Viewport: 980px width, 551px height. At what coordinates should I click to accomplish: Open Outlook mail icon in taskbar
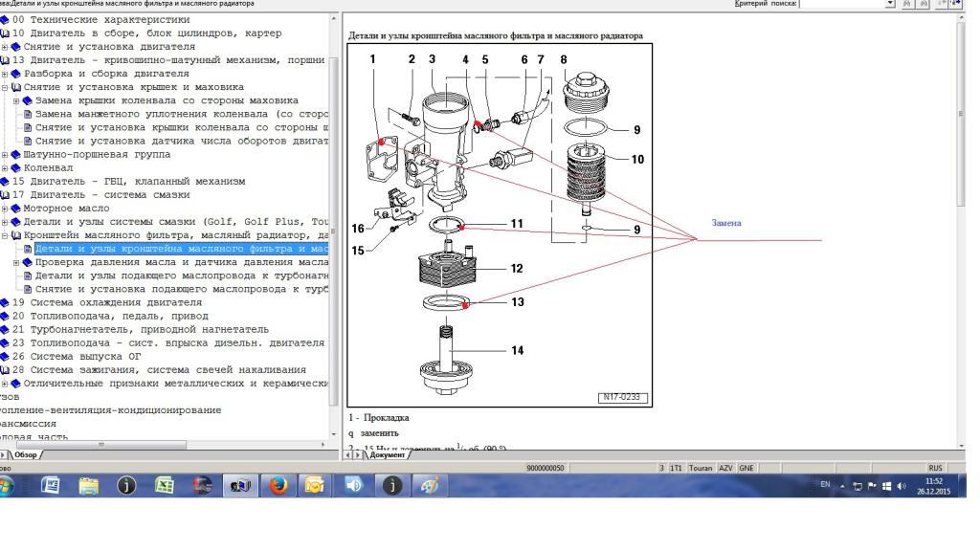point(314,485)
